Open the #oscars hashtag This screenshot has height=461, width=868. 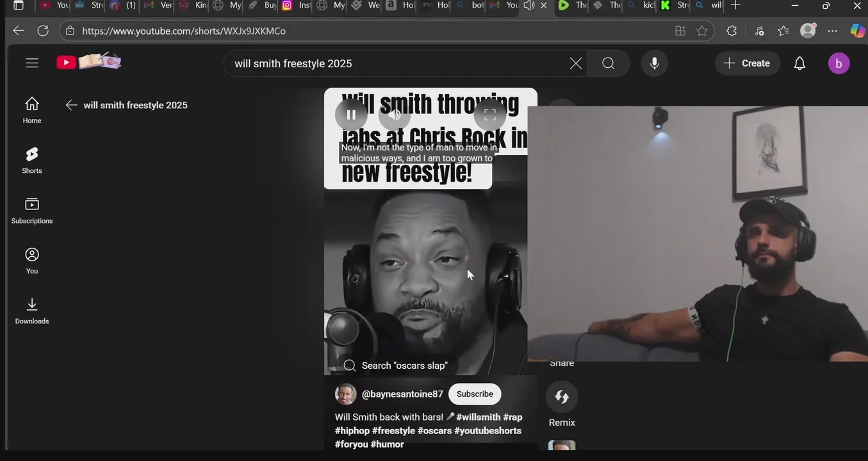coord(434,431)
